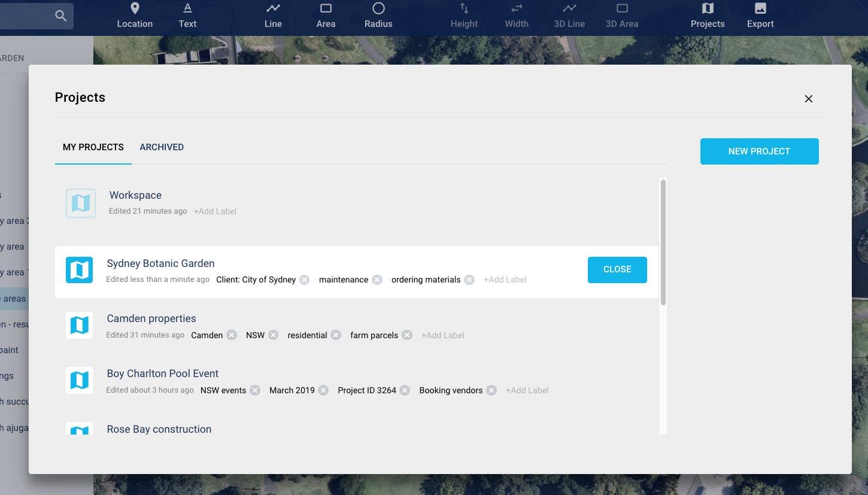Click the Sydney Botanic Garden map icon
The image size is (868, 495).
pyautogui.click(x=79, y=270)
